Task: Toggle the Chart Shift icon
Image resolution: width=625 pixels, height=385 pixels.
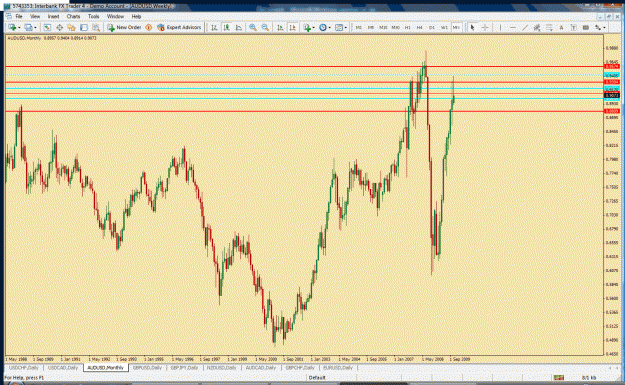Action: tap(293, 28)
